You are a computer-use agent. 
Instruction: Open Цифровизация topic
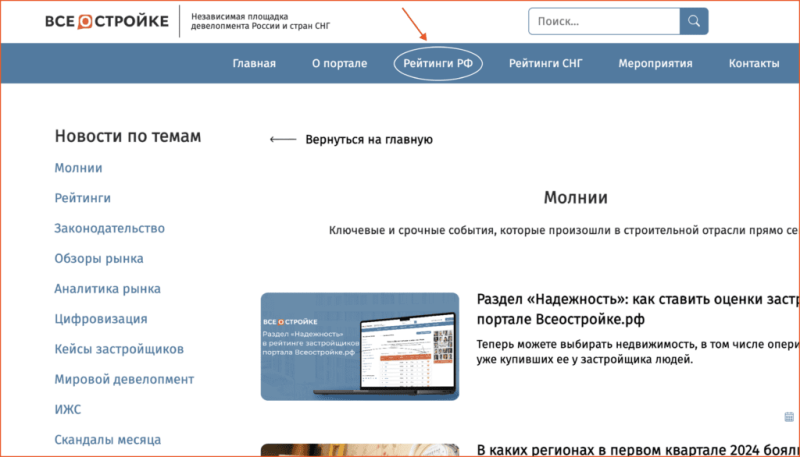(x=101, y=319)
